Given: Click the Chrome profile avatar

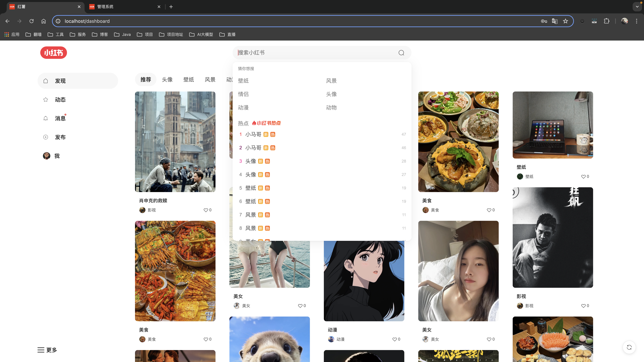Looking at the screenshot, I should pyautogui.click(x=625, y=21).
